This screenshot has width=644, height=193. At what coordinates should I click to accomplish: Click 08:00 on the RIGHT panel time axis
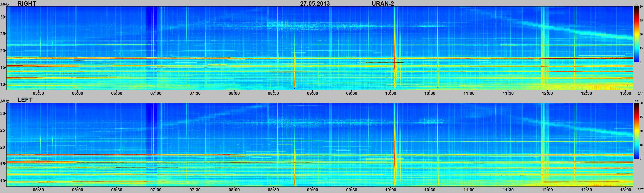234,93
